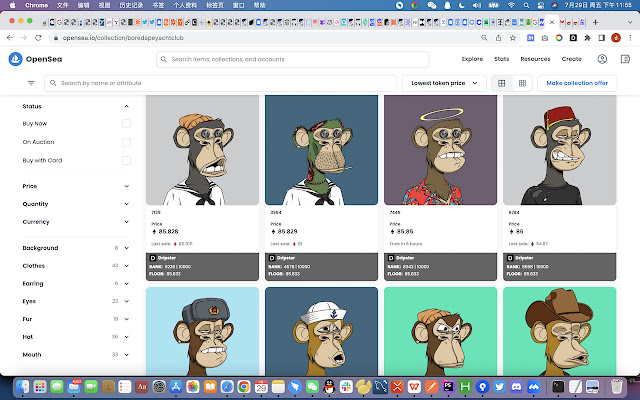Open the Resources menu
This screenshot has width=640, height=400.
tap(535, 59)
